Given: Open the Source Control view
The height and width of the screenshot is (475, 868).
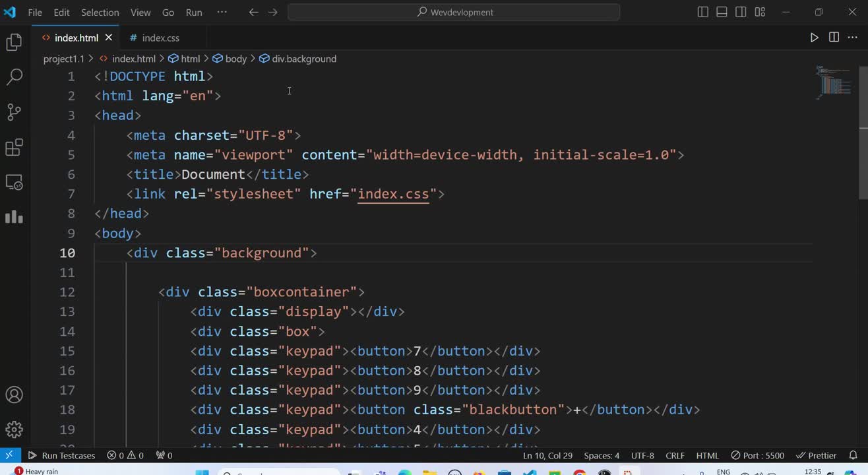Looking at the screenshot, I should [14, 111].
